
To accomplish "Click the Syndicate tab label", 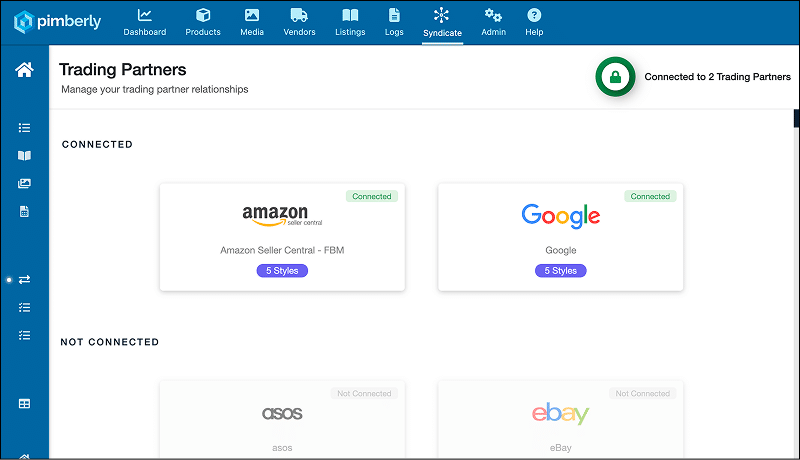I will tap(442, 33).
